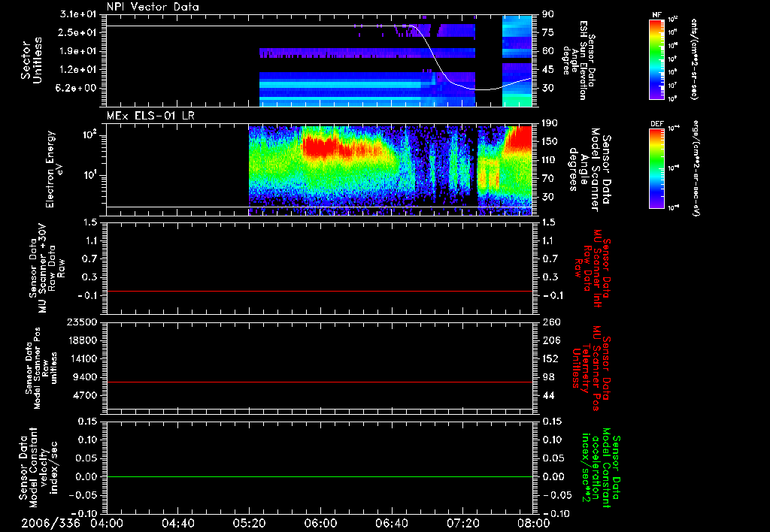Click the '110' scanner angle tick label
Viewport: 770px width, 532px height.
(550, 160)
